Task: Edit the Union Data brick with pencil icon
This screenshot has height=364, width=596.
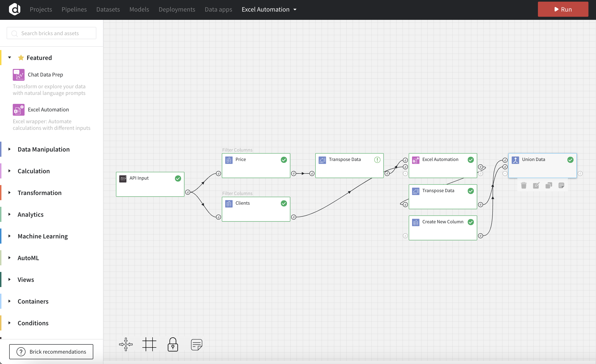Action: click(536, 186)
